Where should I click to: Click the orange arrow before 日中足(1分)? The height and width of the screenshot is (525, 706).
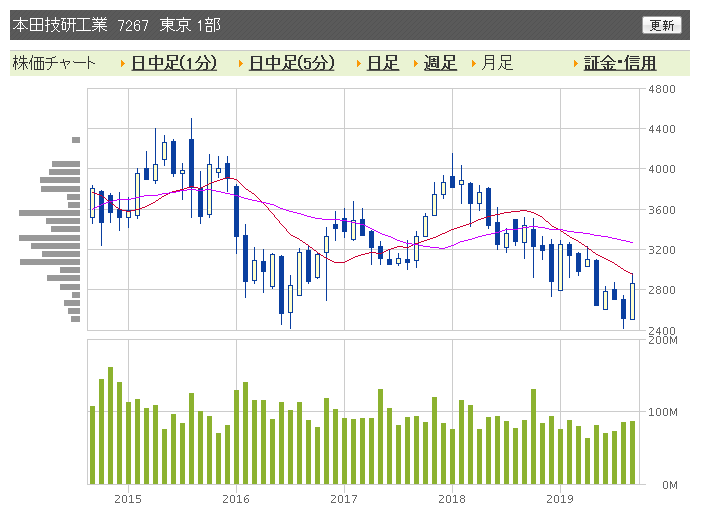pyautogui.click(x=122, y=63)
